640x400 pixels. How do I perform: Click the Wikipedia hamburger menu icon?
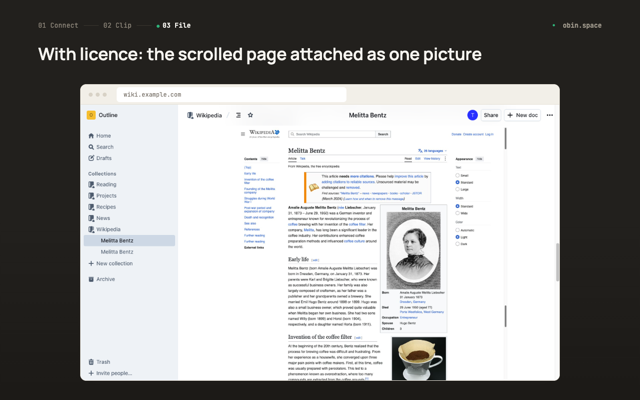243,134
